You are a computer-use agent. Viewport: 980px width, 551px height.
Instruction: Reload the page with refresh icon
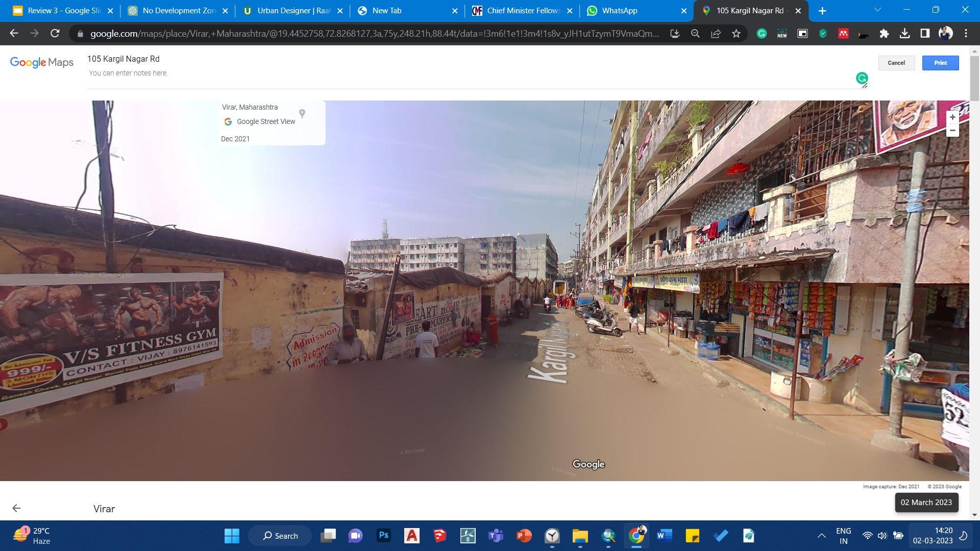click(x=55, y=34)
